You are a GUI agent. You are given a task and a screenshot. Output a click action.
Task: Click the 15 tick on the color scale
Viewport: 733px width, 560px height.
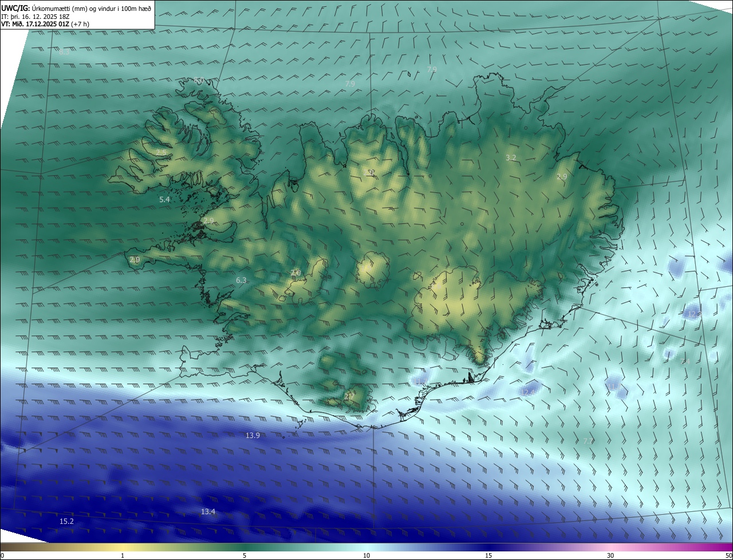point(488,555)
